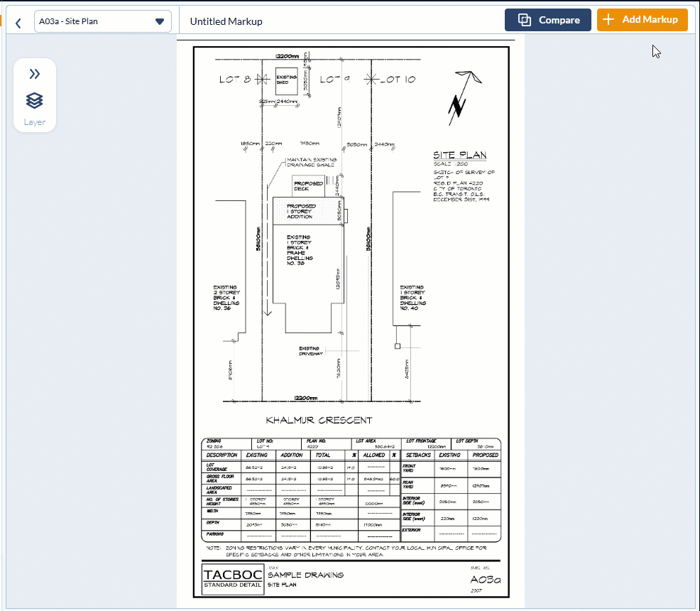Click the SAMPLE DRAWING text in title block
This screenshot has height=611, width=700.
pyautogui.click(x=306, y=575)
